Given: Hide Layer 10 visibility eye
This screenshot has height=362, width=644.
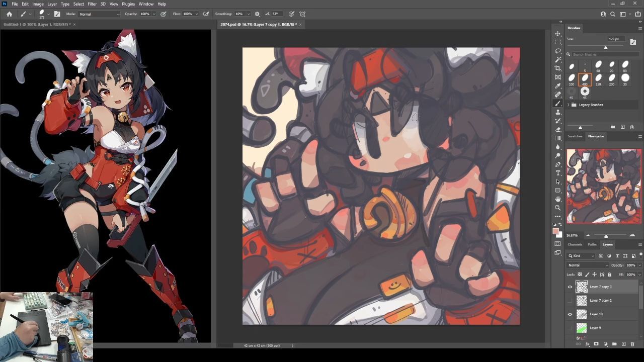Looking at the screenshot, I should point(570,314).
